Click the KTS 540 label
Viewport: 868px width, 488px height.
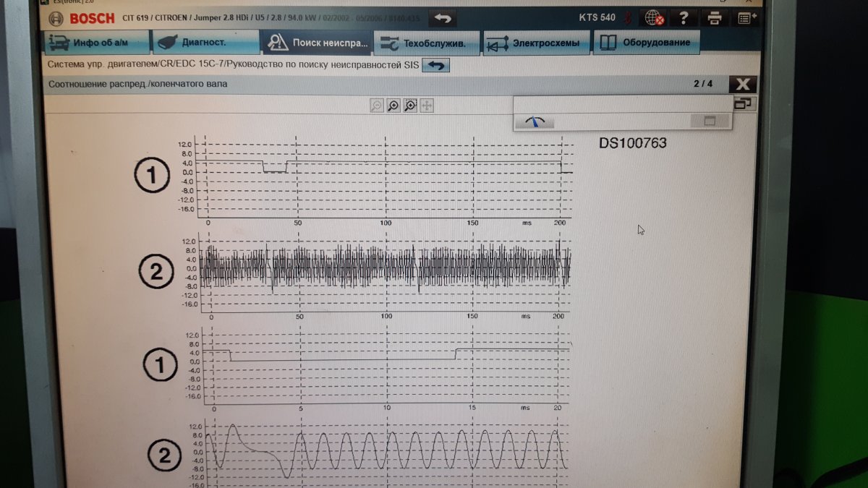click(x=597, y=17)
